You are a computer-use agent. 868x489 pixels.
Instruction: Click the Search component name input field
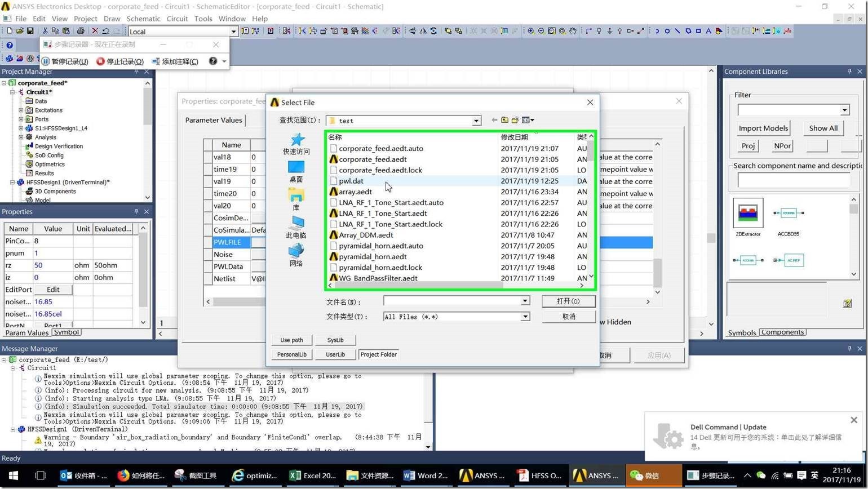[x=794, y=180]
